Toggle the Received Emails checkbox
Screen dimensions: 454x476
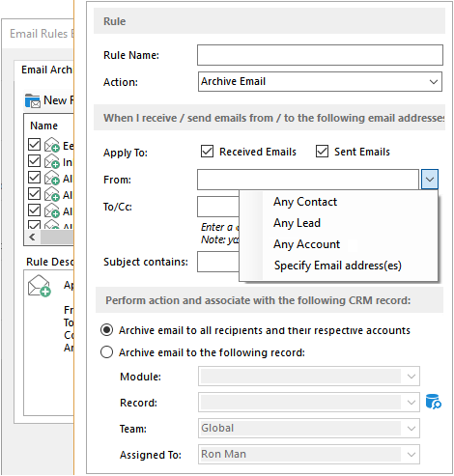point(207,152)
